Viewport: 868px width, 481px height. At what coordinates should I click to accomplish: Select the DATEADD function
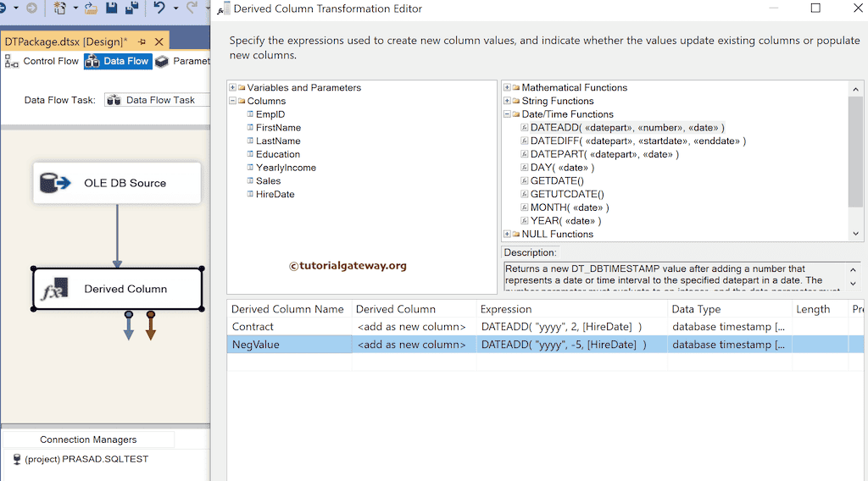627,128
